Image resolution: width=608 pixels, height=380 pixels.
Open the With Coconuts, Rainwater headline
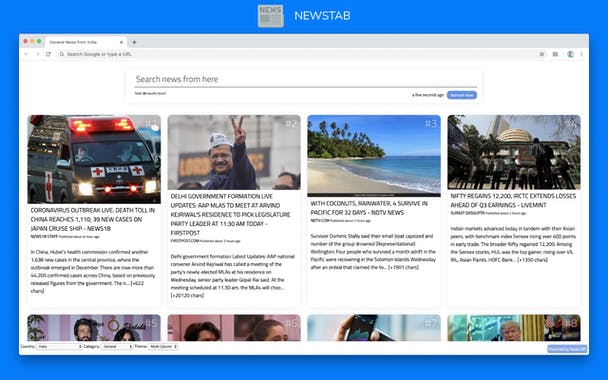pos(369,208)
